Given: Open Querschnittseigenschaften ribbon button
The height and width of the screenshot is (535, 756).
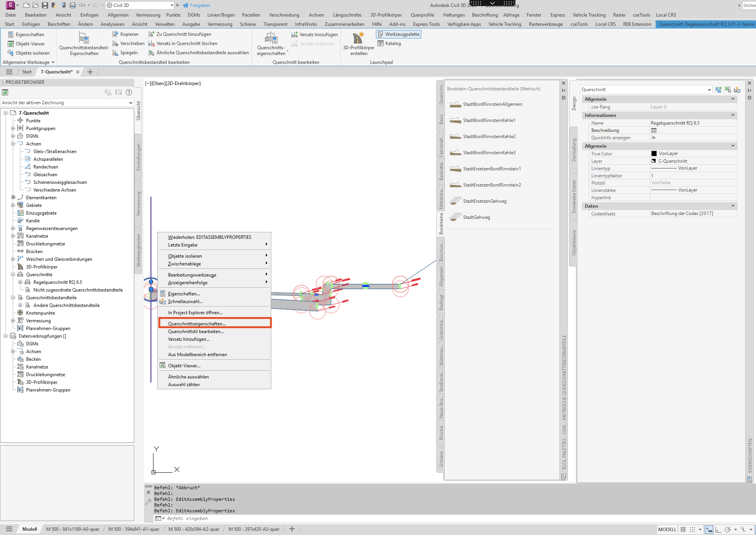Looking at the screenshot, I should tap(272, 44).
